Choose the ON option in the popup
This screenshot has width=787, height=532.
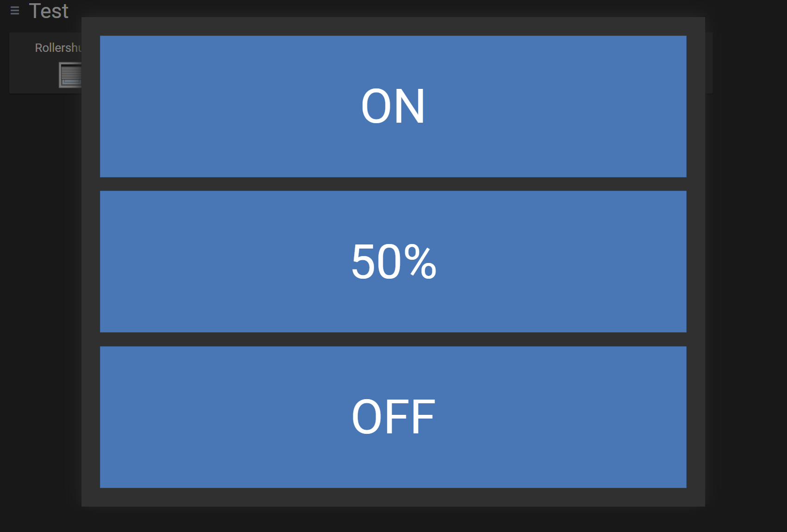pos(393,106)
